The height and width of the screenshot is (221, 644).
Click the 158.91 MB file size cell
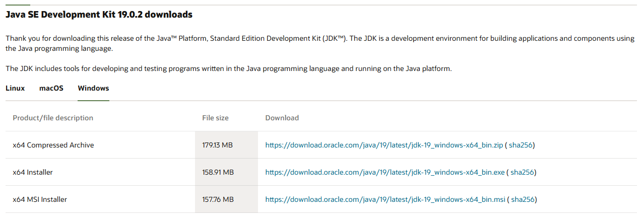click(x=218, y=172)
